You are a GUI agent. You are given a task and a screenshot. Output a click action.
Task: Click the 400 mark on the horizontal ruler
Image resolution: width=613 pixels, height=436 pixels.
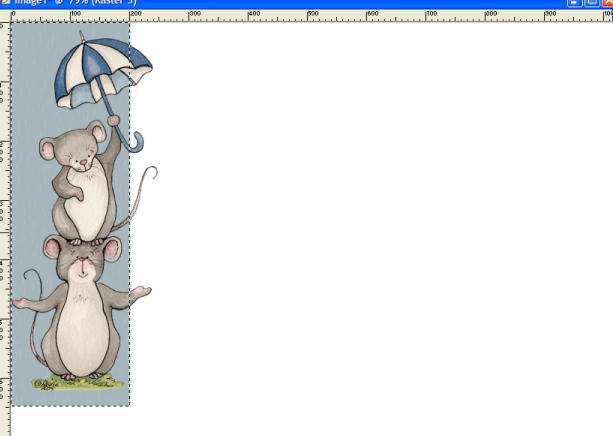254,14
